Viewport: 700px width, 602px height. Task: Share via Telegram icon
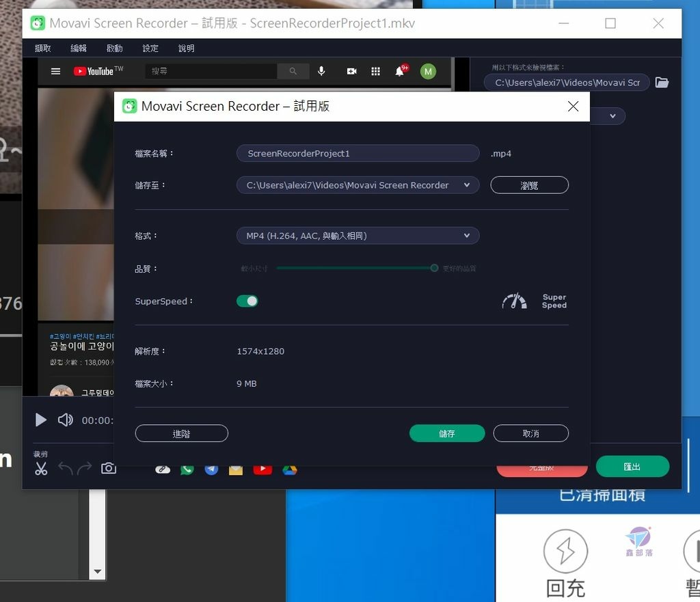212,469
